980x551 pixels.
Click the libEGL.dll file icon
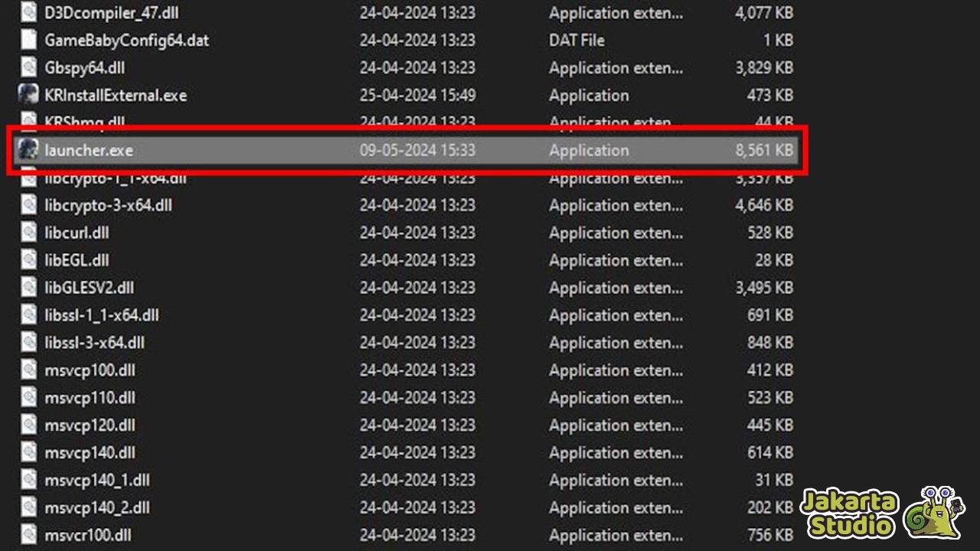click(x=28, y=260)
